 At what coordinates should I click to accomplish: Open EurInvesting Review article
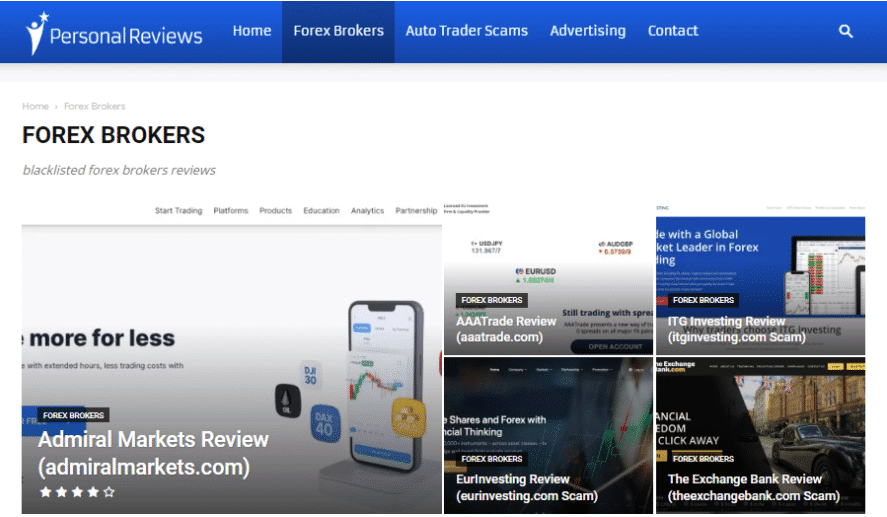coord(527,488)
